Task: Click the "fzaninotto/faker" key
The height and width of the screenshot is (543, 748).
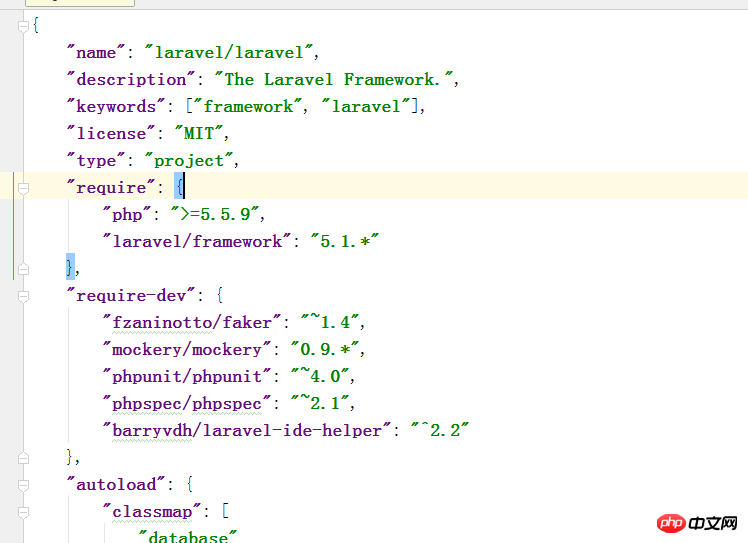Action: coord(192,323)
